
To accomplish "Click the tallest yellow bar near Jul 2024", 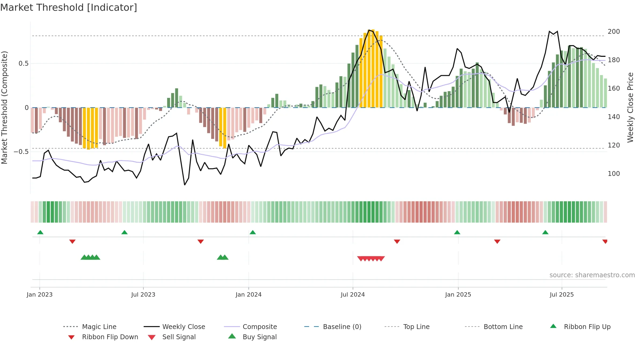I will (373, 69).
